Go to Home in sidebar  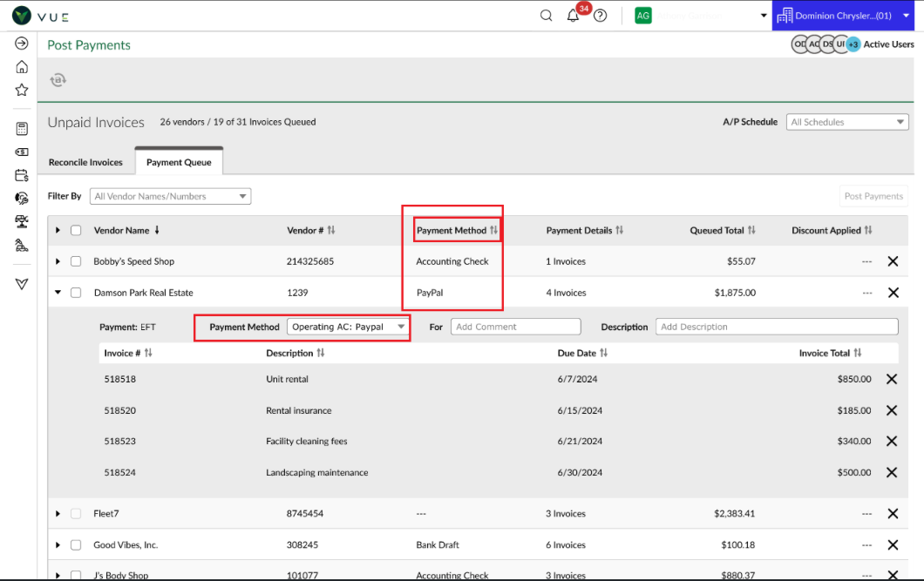click(22, 67)
